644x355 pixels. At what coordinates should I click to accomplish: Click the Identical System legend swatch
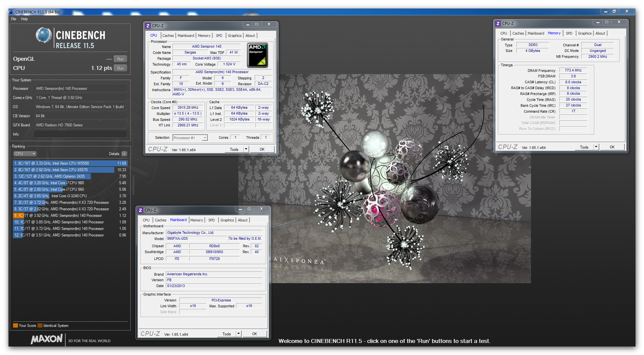click(x=40, y=326)
